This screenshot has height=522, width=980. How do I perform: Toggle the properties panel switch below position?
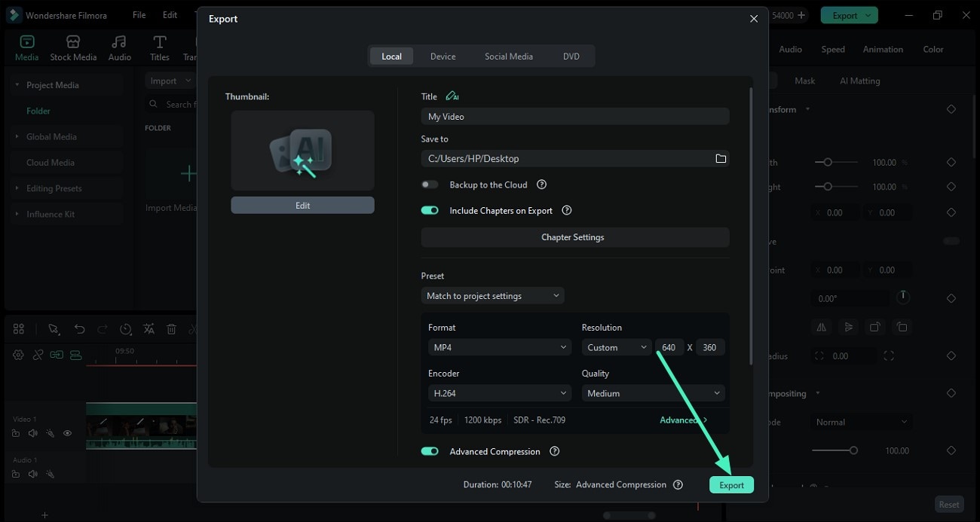(x=951, y=241)
